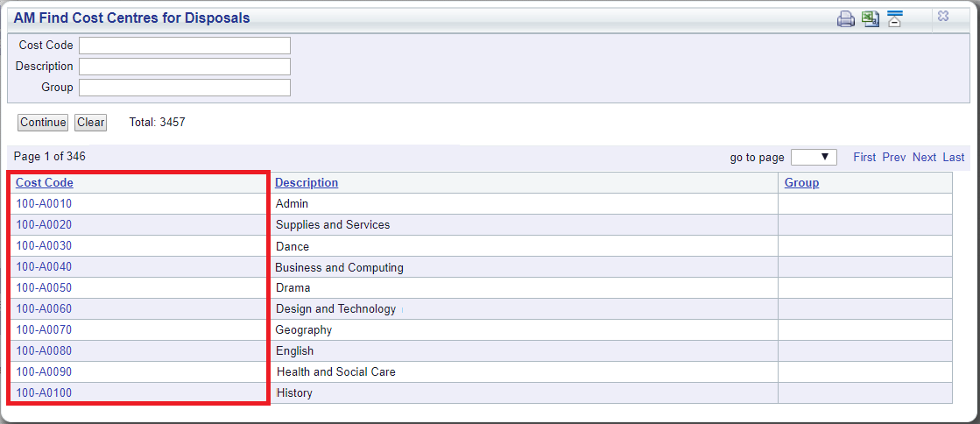Image resolution: width=980 pixels, height=424 pixels.
Task: Focus the Description input field
Action: click(x=185, y=67)
